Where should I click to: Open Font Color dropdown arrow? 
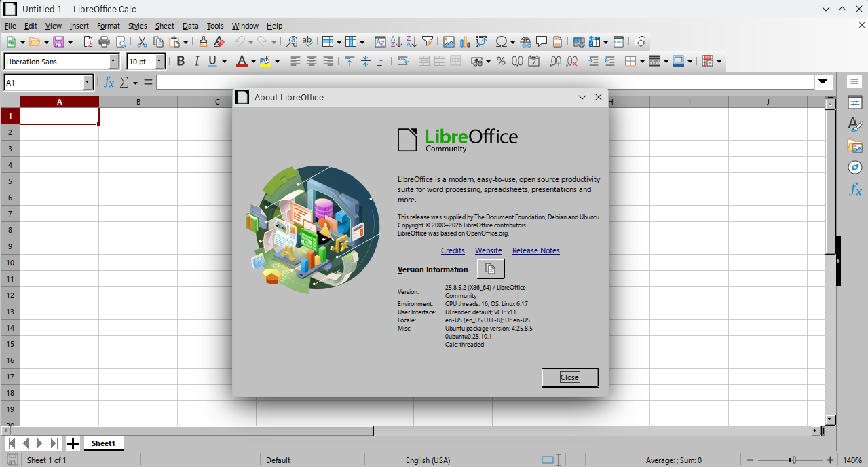coord(253,61)
